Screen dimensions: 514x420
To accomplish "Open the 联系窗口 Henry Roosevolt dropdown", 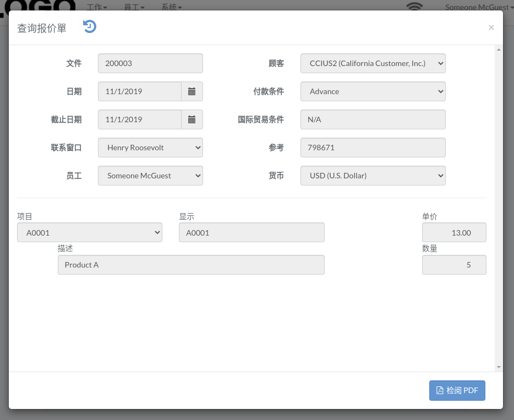I will click(150, 148).
